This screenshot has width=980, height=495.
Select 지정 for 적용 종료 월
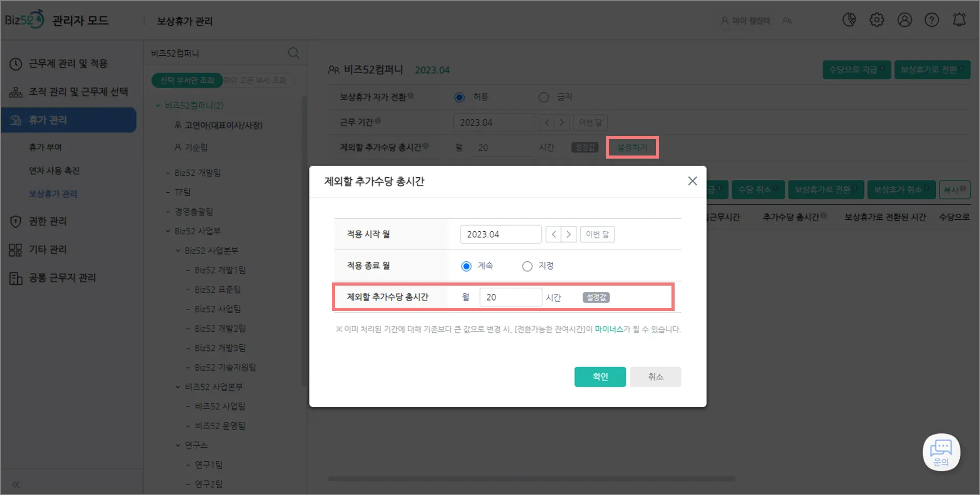click(x=527, y=266)
